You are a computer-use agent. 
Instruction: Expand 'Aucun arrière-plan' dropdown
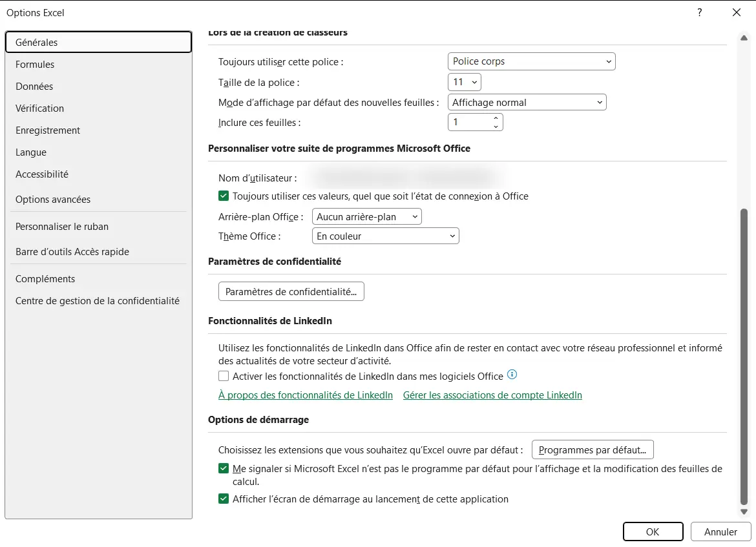click(367, 217)
